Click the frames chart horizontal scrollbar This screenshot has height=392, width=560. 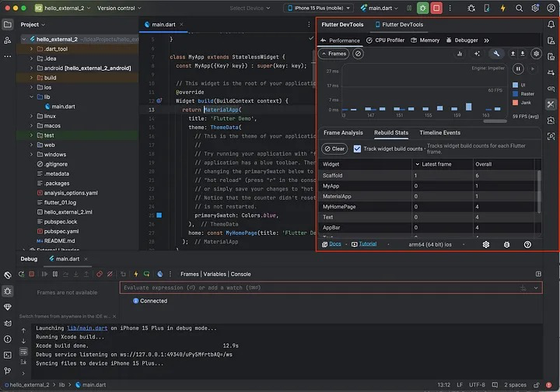(x=495, y=121)
